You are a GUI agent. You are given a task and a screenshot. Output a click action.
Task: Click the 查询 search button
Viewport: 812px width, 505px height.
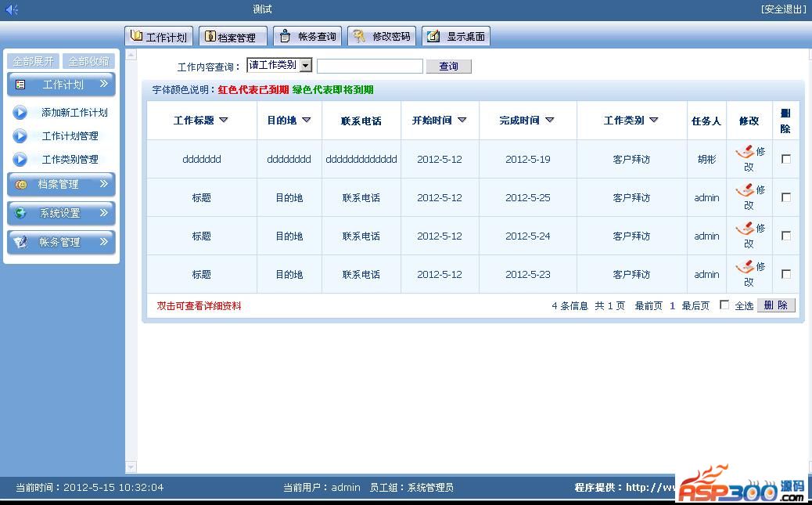point(448,66)
